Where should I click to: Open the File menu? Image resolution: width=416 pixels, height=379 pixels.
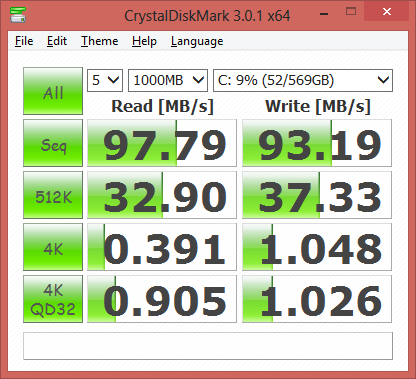[x=24, y=41]
